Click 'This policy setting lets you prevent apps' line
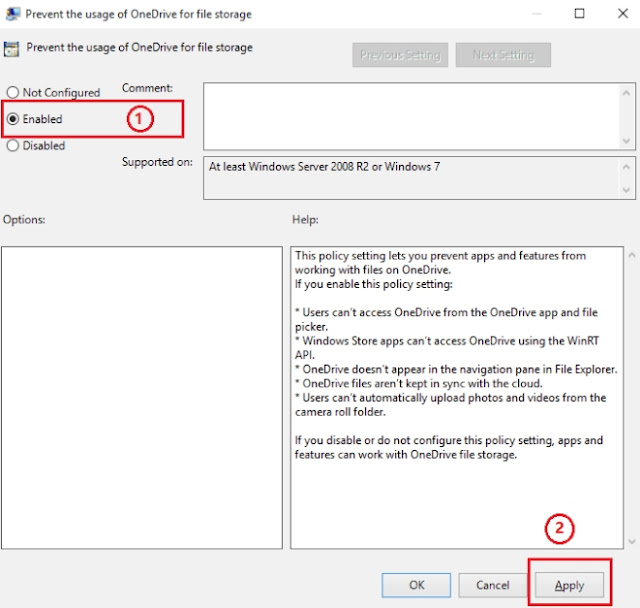The width and height of the screenshot is (640, 608). [440, 256]
